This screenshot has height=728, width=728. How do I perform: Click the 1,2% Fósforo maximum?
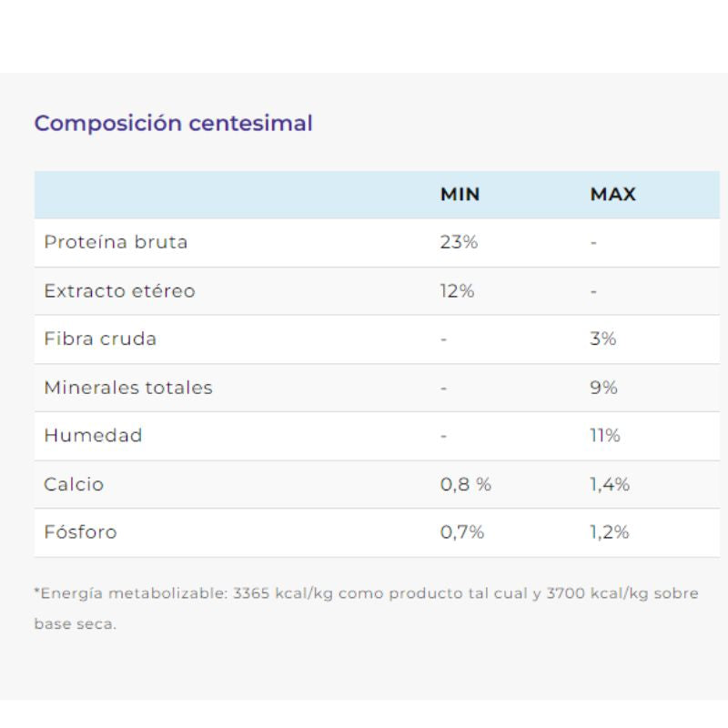pyautogui.click(x=609, y=532)
